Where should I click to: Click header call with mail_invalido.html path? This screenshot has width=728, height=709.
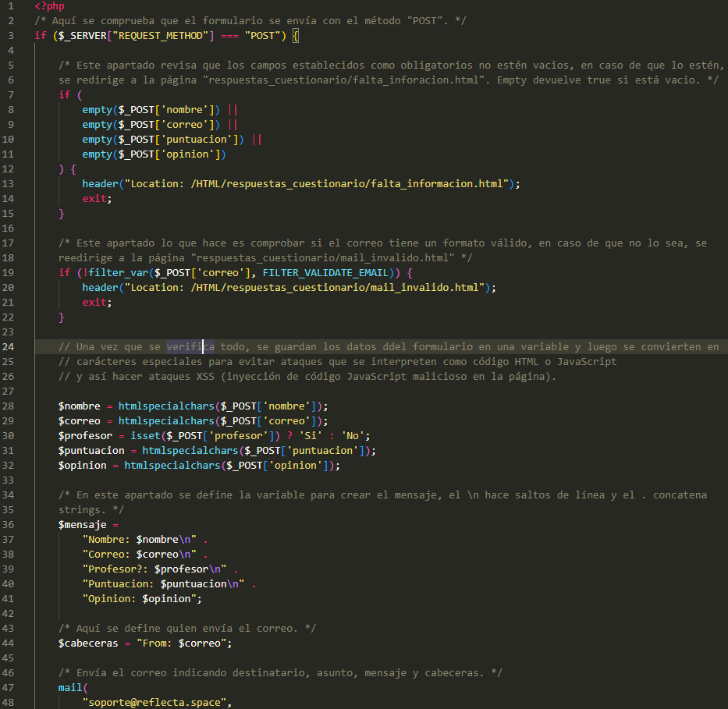[289, 288]
